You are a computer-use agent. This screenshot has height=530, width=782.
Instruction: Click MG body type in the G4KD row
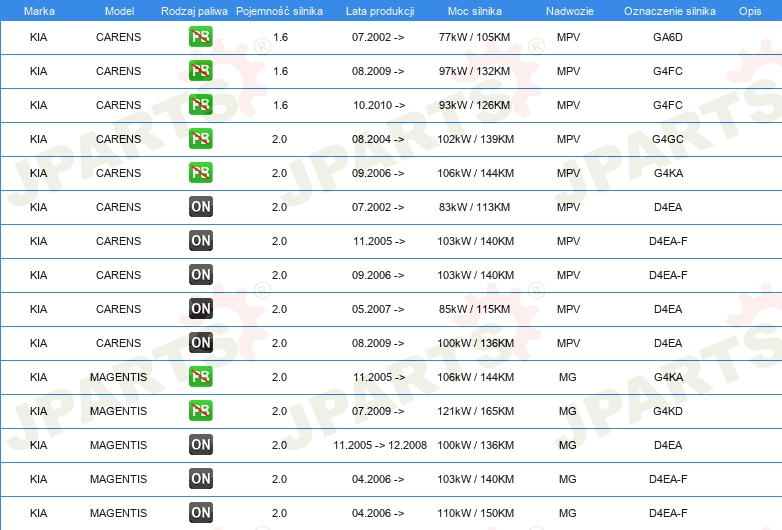[x=568, y=411]
